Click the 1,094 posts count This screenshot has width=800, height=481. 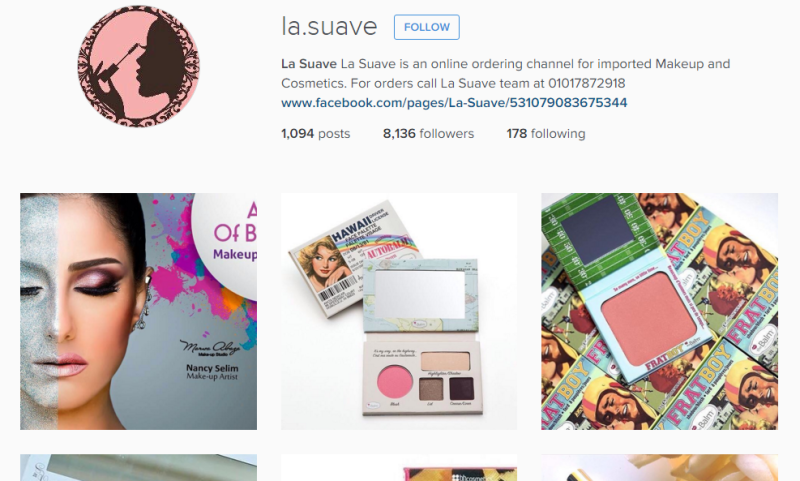coord(315,134)
